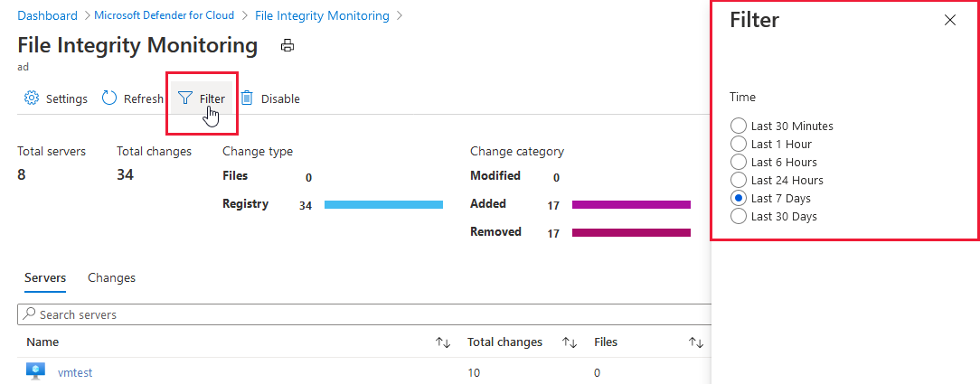Click the Disable trash icon

(246, 98)
